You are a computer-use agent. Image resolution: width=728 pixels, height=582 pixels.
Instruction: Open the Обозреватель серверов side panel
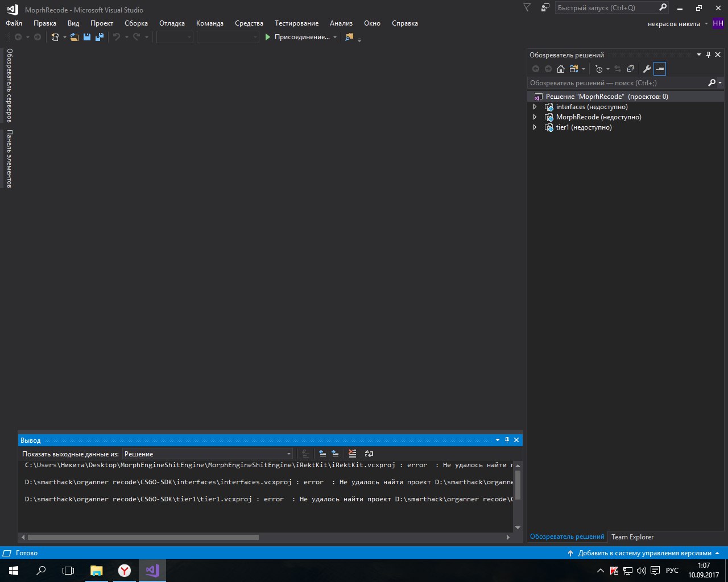(9, 85)
